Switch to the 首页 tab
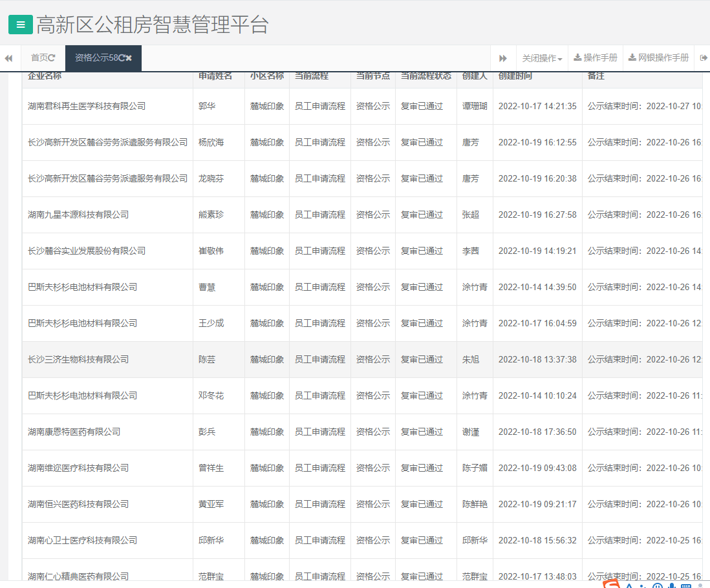This screenshot has width=710, height=588. point(38,58)
